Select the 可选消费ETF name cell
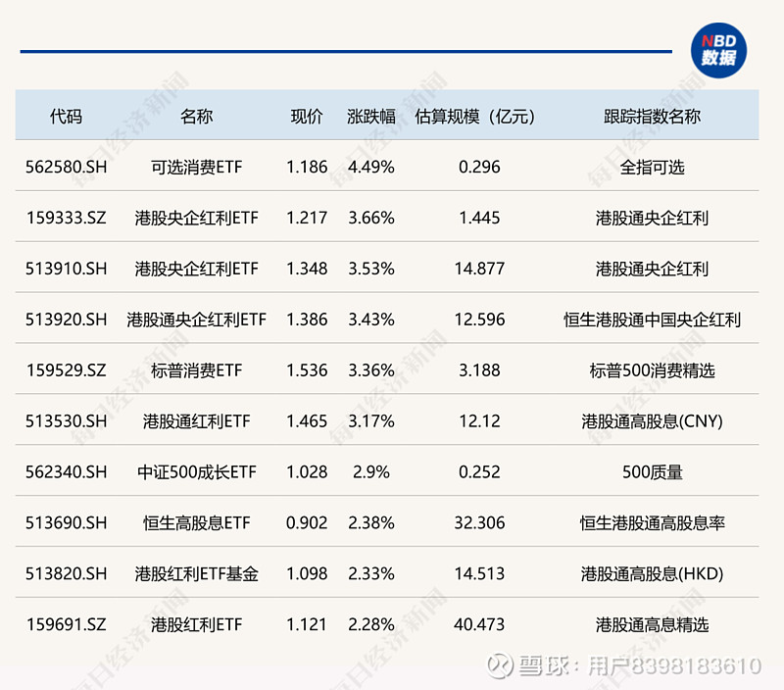 tap(195, 167)
